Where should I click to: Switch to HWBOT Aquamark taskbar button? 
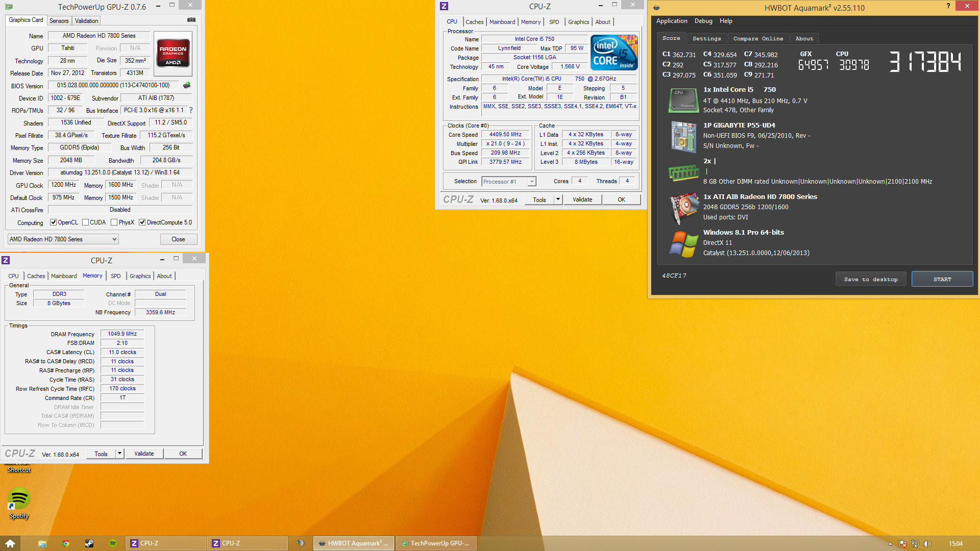point(354,543)
